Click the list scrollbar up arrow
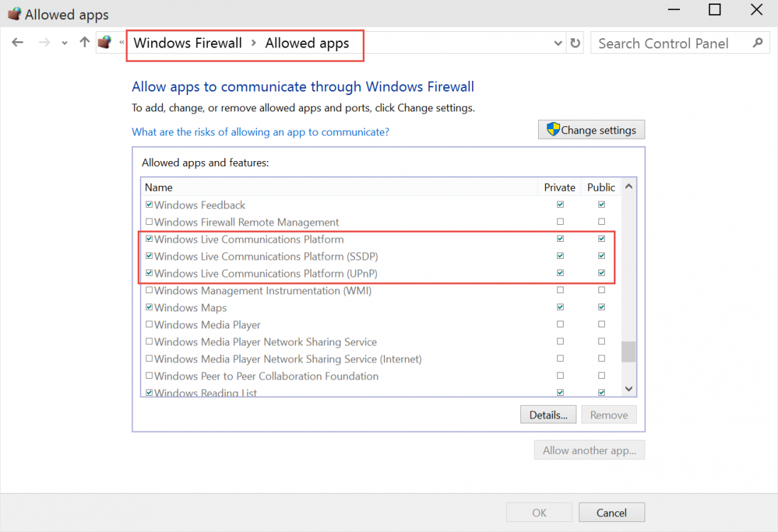Screen dimensions: 778x532 pyautogui.click(x=629, y=187)
